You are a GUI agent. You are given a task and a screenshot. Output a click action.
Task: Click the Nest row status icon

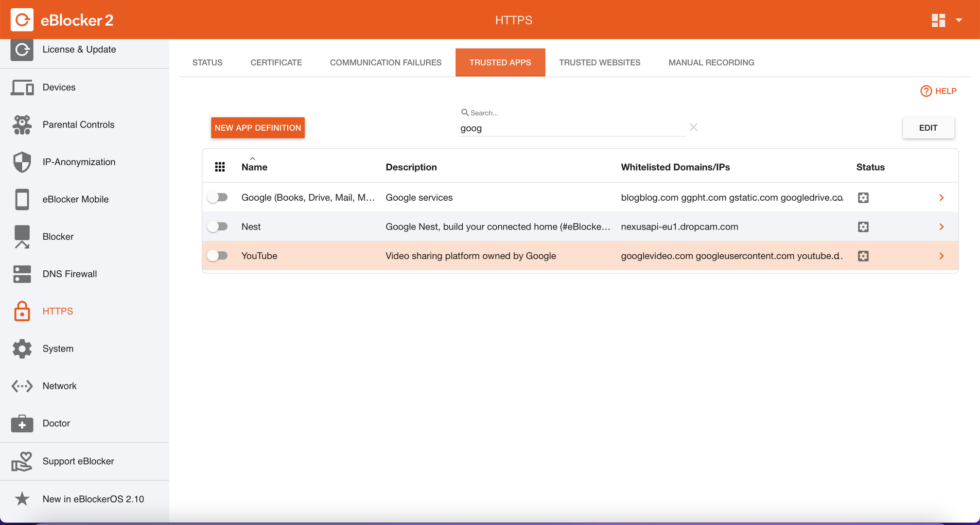tap(863, 227)
